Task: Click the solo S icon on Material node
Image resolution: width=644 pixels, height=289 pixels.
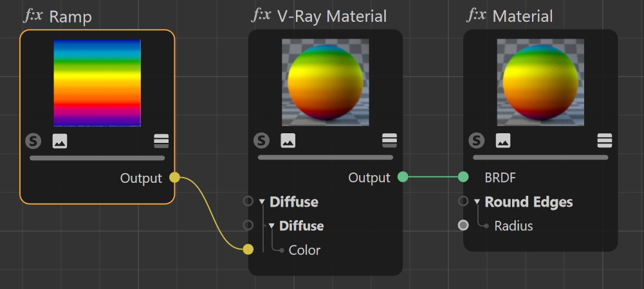Action: tap(477, 141)
